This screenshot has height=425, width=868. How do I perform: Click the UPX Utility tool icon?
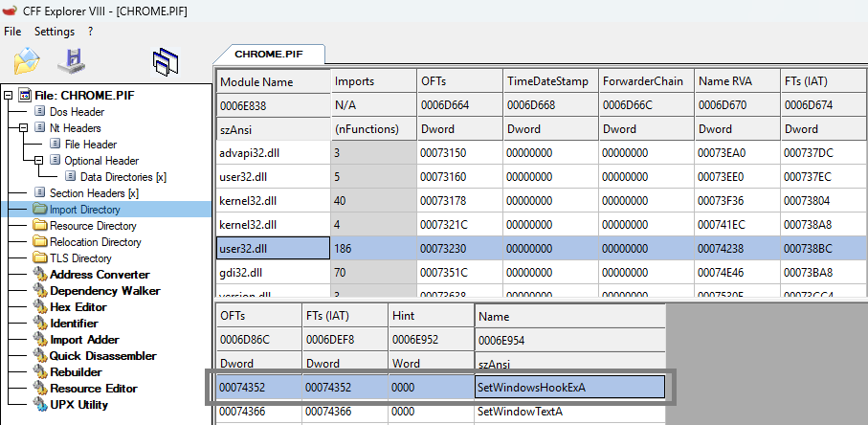[40, 404]
